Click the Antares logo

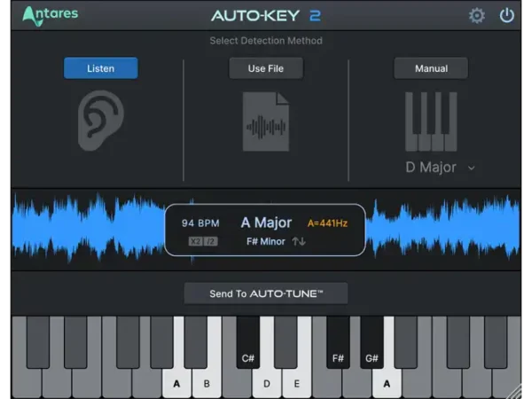pyautogui.click(x=51, y=16)
